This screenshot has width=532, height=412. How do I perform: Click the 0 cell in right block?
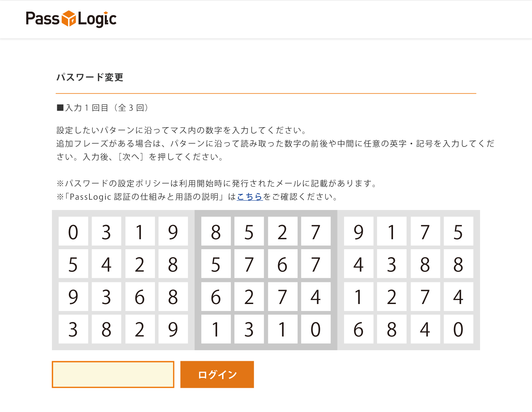pos(458,329)
